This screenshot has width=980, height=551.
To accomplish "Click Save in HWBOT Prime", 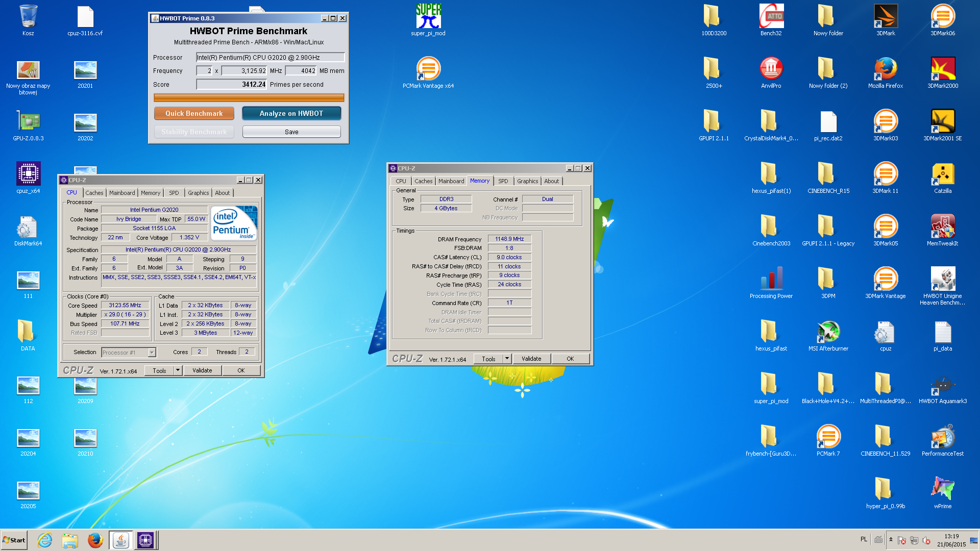I will (291, 132).
